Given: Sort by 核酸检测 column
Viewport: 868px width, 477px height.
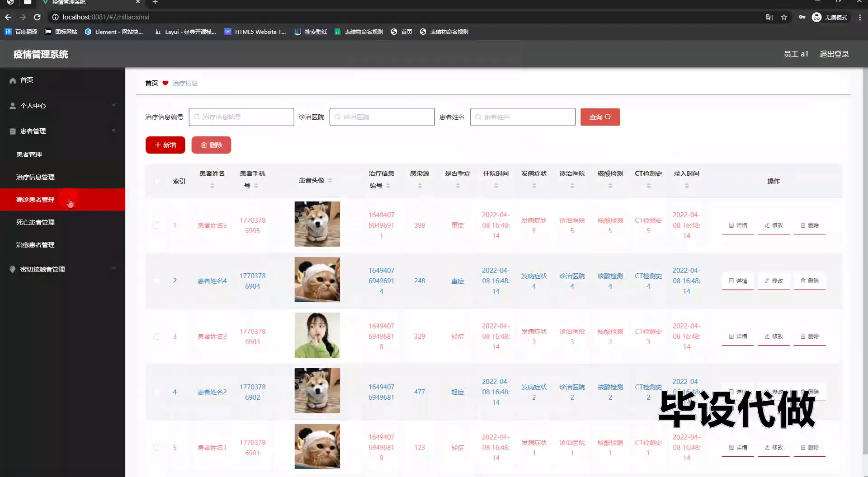Looking at the screenshot, I should click(610, 186).
